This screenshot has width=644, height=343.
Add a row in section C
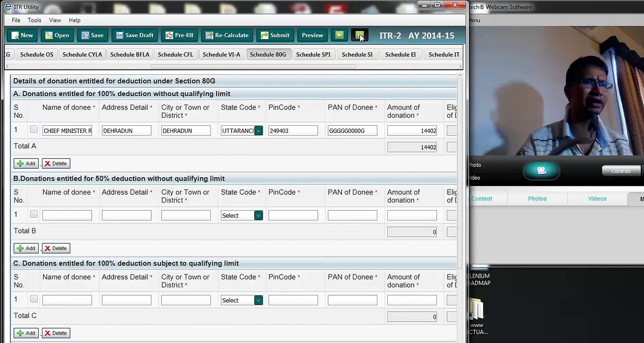click(x=26, y=333)
